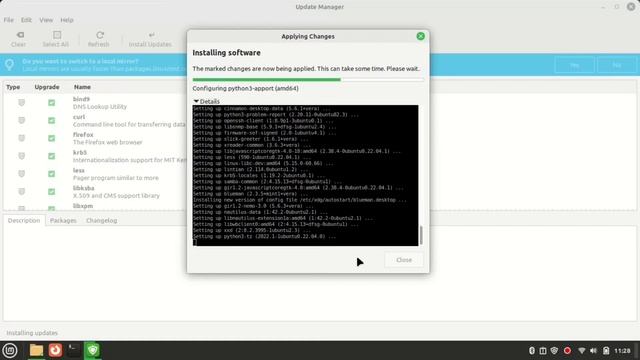Image resolution: width=640 pixels, height=360 pixels.
Task: Click the Name column header
Action: point(82,87)
